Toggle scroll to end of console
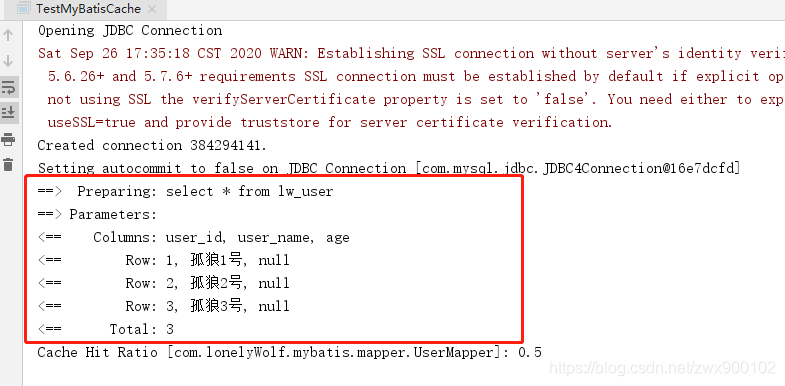Screen dimensions: 785x386 coord(8,112)
